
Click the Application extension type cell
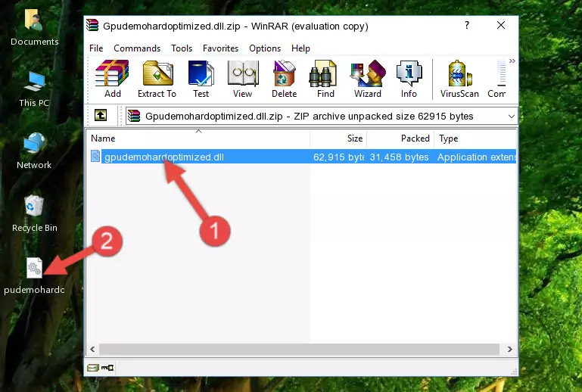coord(477,157)
